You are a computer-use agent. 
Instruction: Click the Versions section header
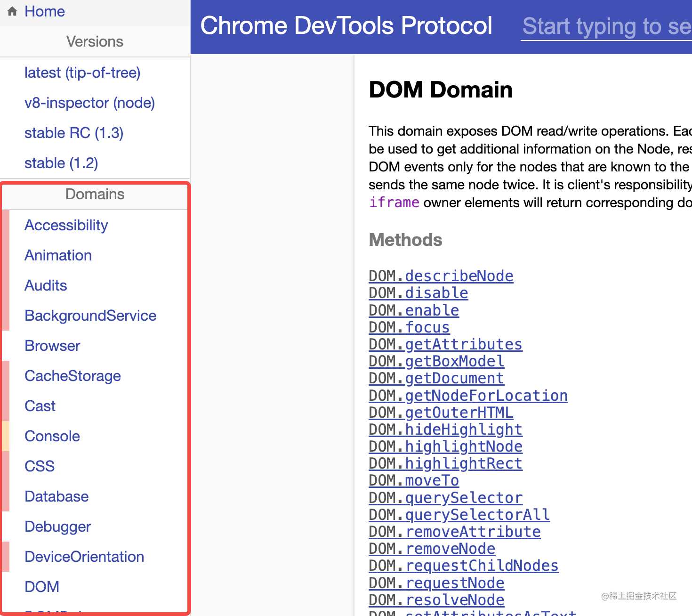[95, 41]
